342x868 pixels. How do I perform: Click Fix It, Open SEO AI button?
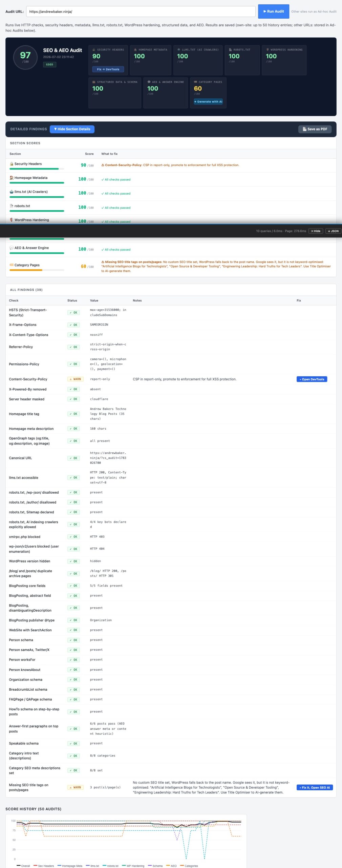315,787
